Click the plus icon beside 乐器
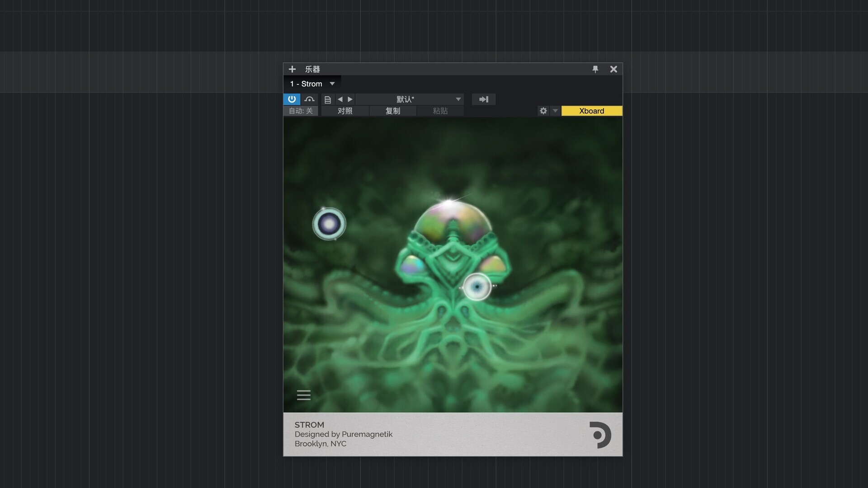Viewport: 868px width, 488px height. point(292,69)
